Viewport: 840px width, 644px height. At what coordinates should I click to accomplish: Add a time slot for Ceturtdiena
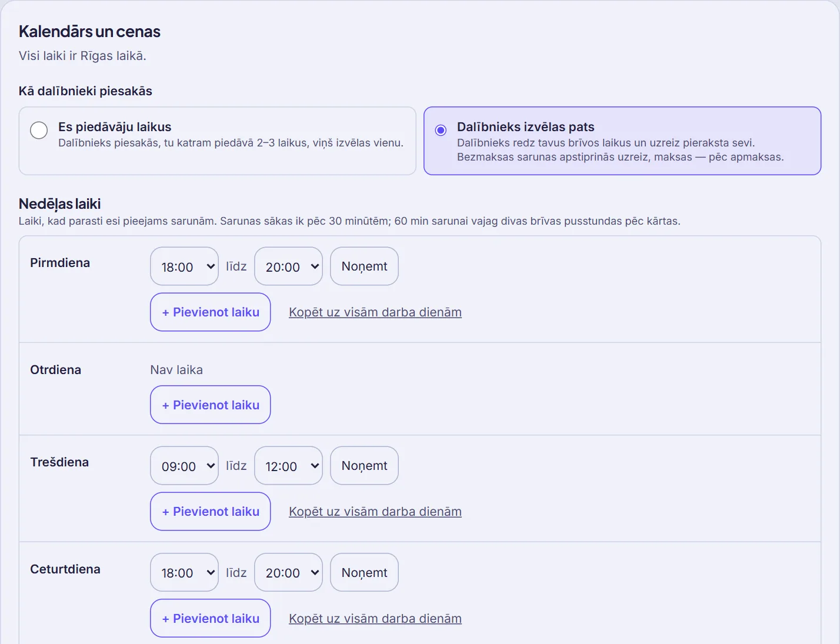coord(211,618)
